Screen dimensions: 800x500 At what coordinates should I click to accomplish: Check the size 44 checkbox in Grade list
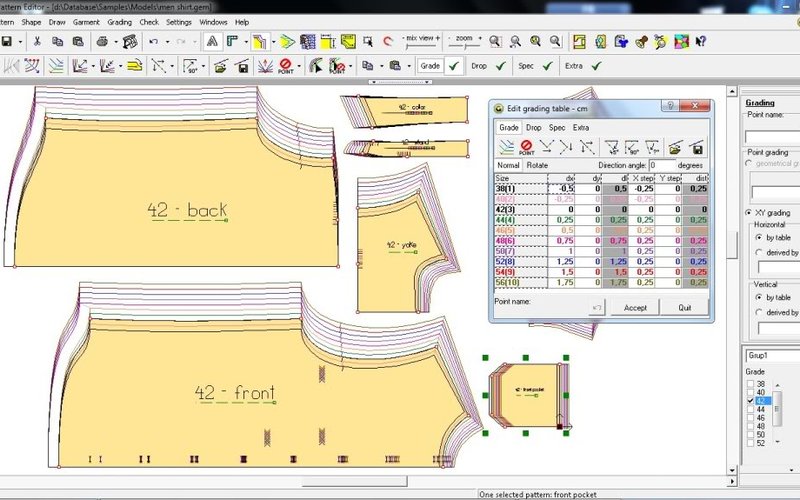(750, 409)
